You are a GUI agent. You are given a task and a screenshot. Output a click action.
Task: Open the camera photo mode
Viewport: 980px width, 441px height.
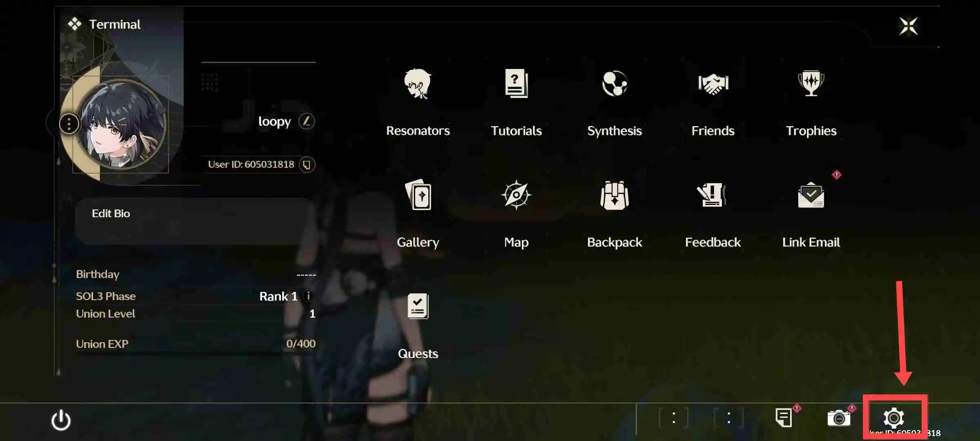click(839, 418)
